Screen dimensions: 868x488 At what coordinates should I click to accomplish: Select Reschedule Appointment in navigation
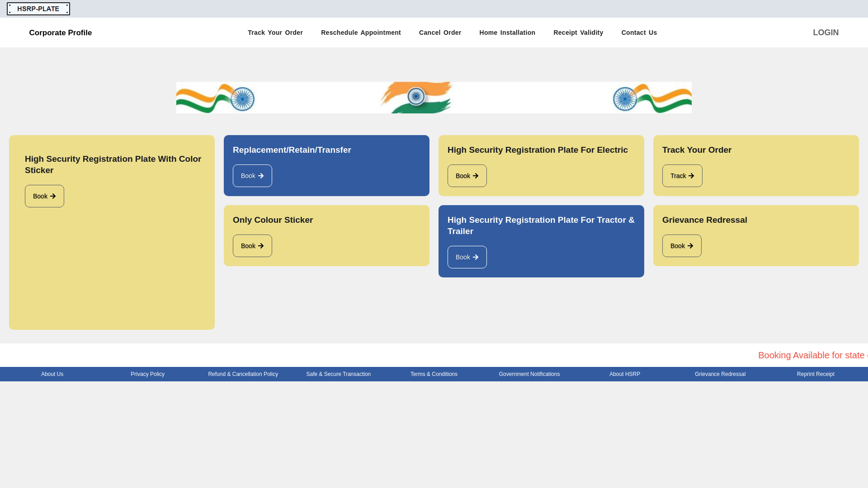click(x=361, y=33)
